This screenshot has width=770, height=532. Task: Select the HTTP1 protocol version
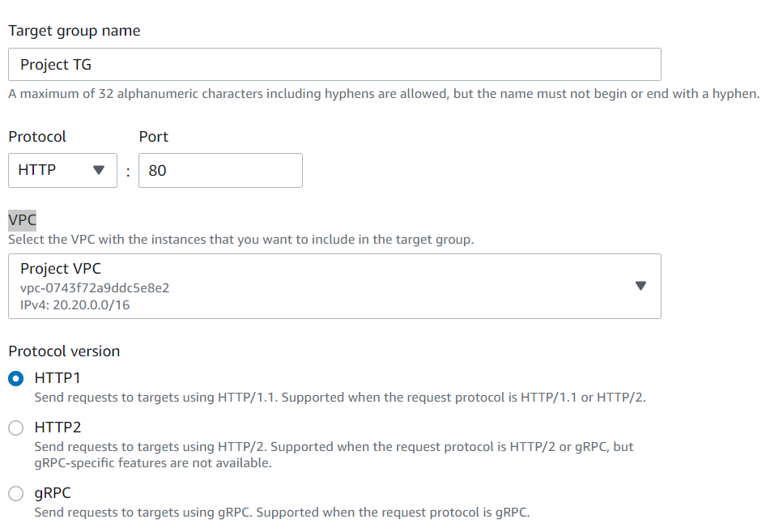15,377
